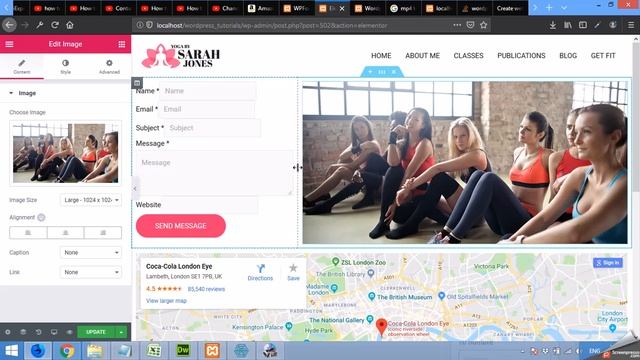Image resolution: width=640 pixels, height=360 pixels.
Task: Click Directions on the map card
Action: [260, 273]
